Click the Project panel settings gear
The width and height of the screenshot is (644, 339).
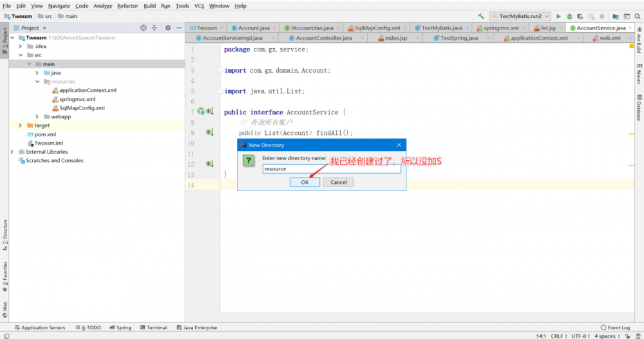(168, 28)
